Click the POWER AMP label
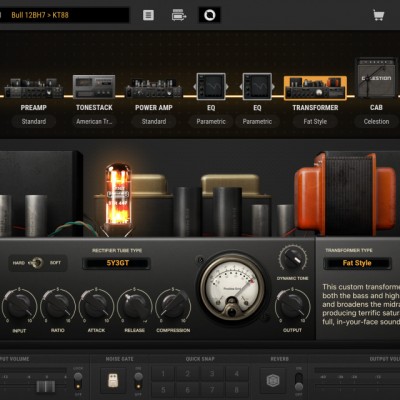Screen dimensions: 400x400 tap(154, 108)
